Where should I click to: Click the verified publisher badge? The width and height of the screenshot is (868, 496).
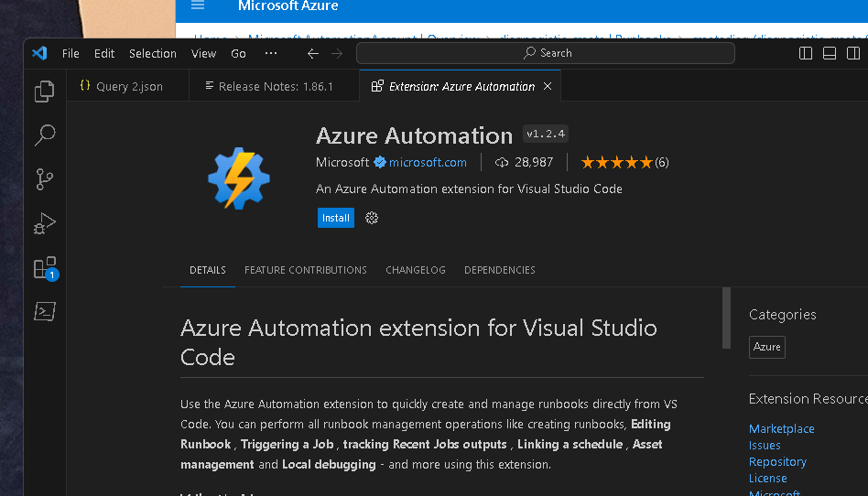pyautogui.click(x=380, y=162)
